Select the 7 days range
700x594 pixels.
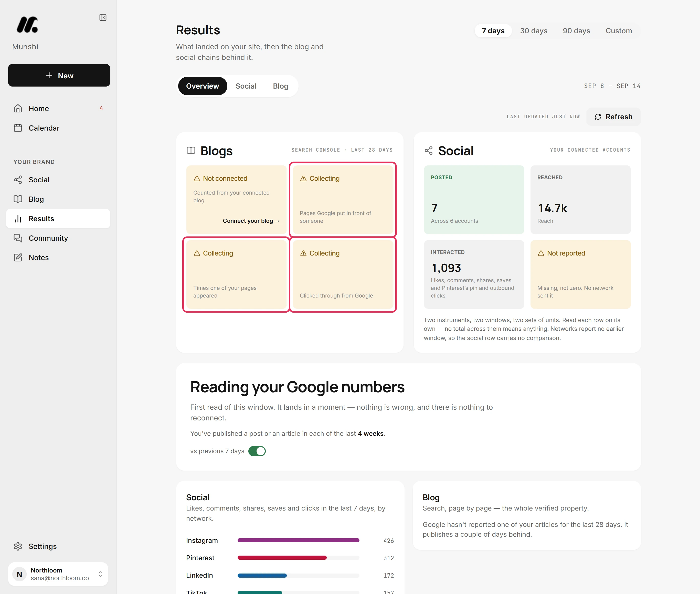[493, 31]
